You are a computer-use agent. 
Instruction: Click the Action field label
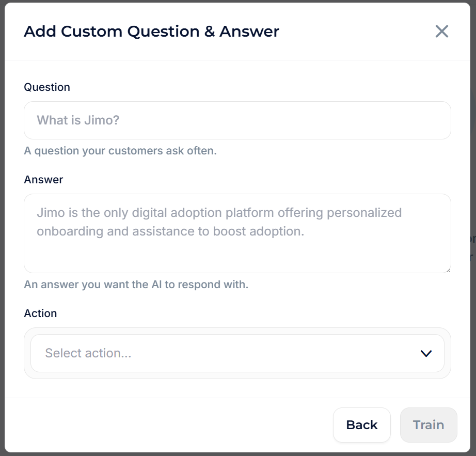coord(40,313)
